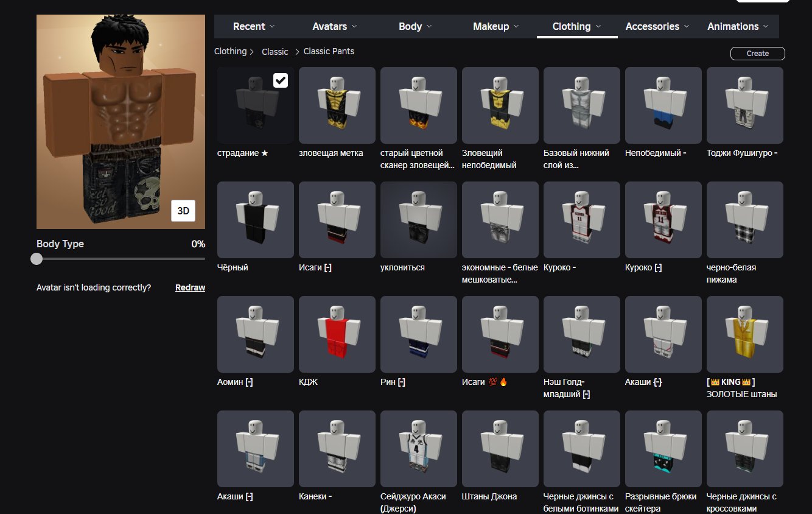
Task: Select the 'уклониться' pants thumbnail
Action: click(x=419, y=220)
